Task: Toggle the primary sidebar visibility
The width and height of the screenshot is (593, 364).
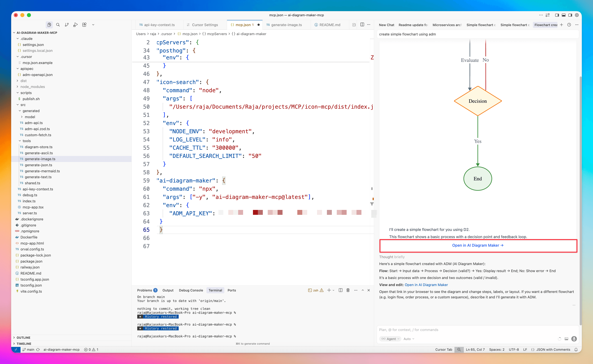Action: coord(557,15)
